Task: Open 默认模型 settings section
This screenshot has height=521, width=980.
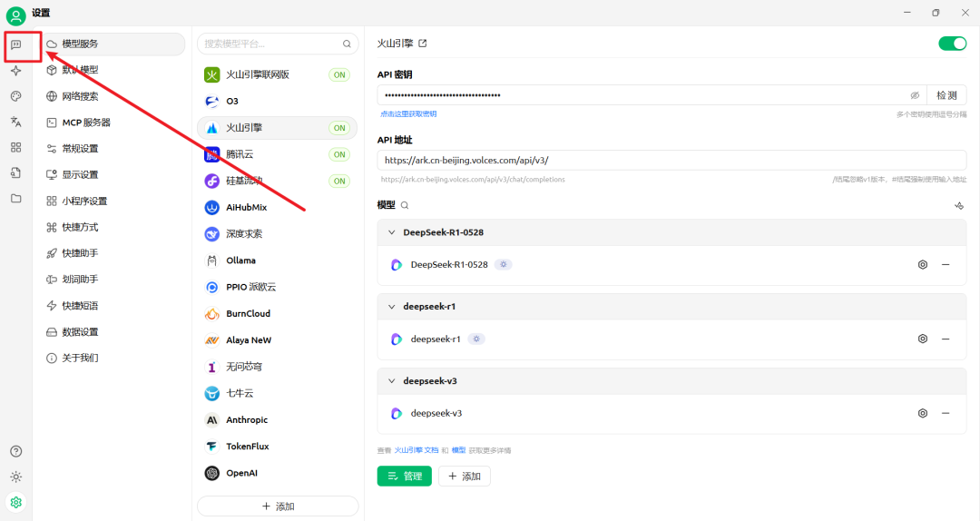Action: coord(113,70)
